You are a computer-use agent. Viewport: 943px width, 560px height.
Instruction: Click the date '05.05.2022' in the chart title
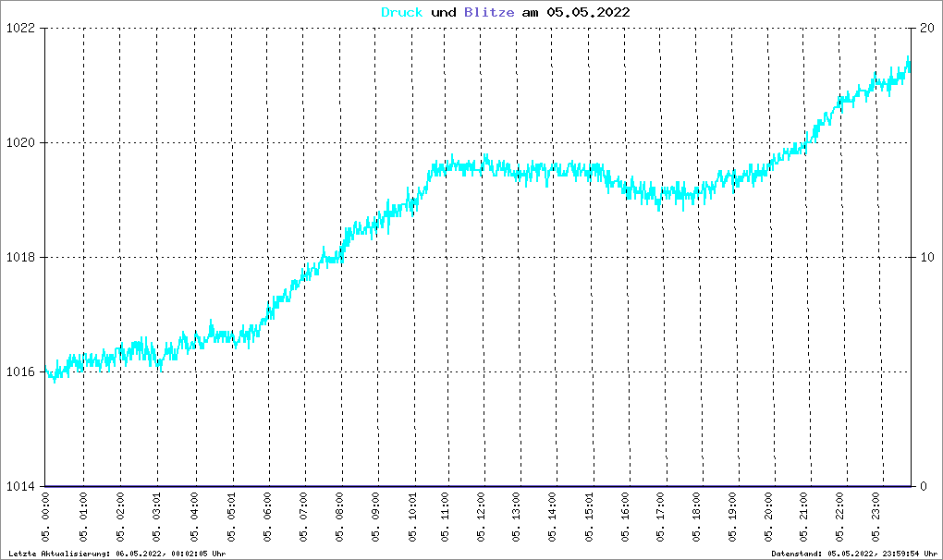588,13
